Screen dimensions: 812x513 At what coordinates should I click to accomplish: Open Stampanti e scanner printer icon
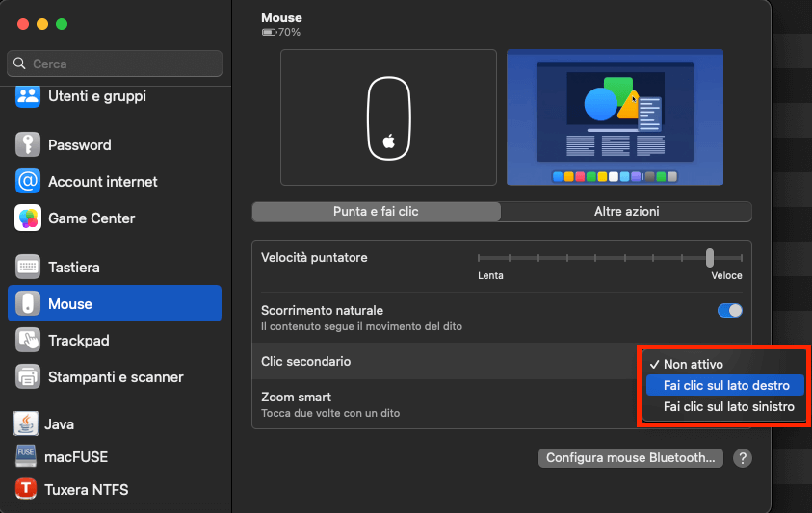point(28,376)
